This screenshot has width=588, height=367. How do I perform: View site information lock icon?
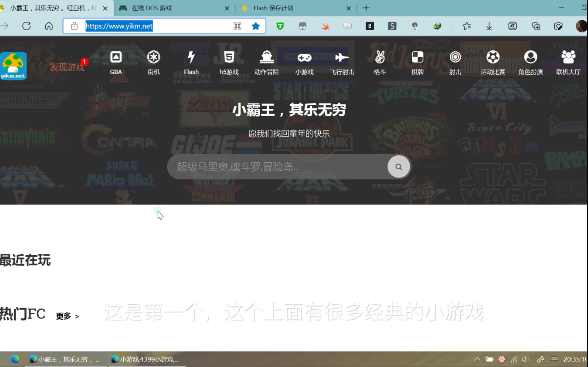click(74, 26)
